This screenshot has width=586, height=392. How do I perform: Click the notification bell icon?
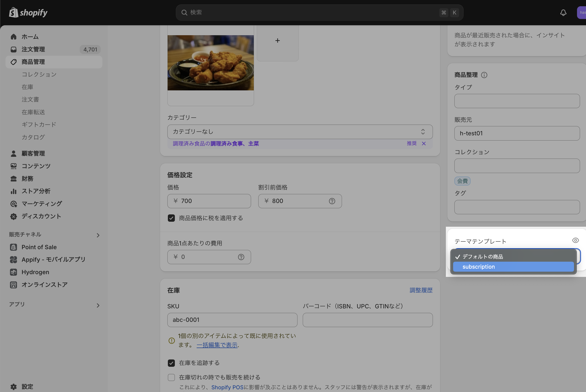(x=563, y=12)
